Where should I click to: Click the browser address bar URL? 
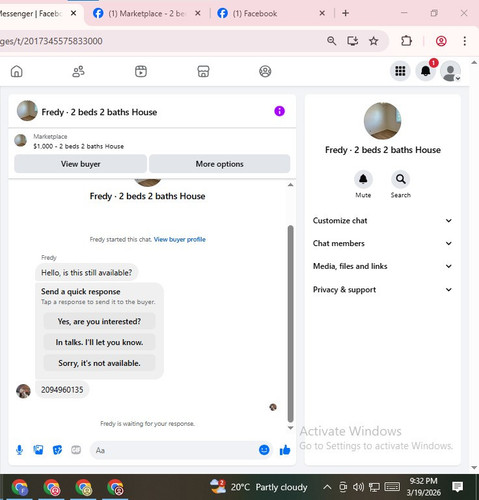coord(51,41)
